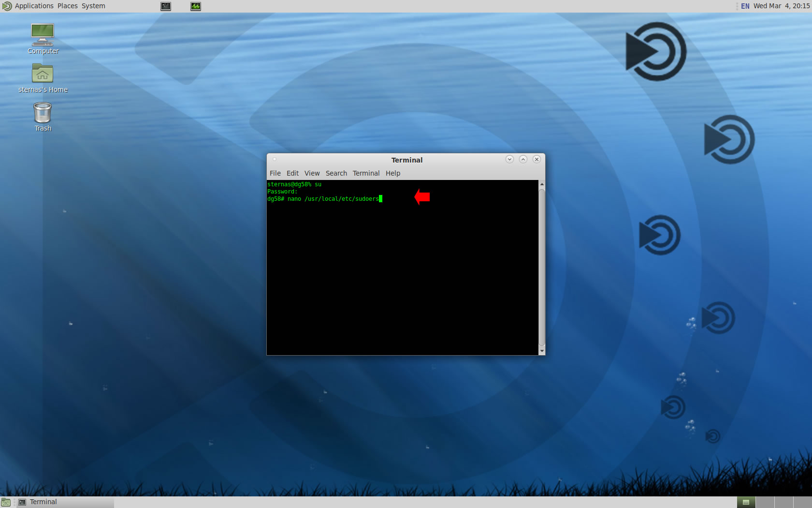812x508 pixels.
Task: Open the System menu
Action: point(93,6)
